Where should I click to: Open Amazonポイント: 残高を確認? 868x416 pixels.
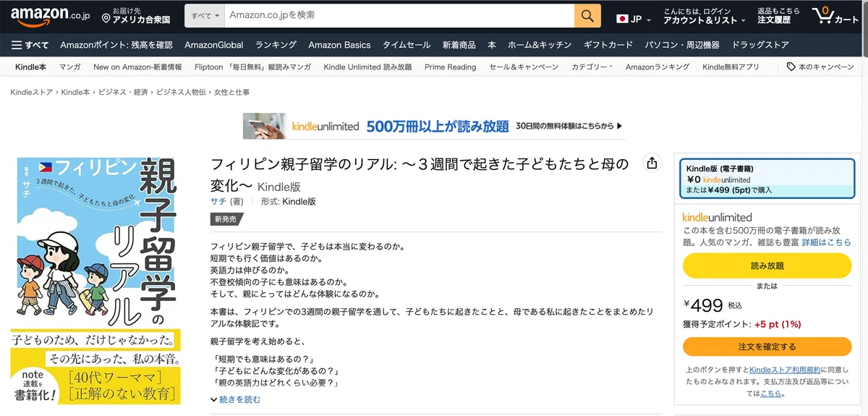[116, 45]
